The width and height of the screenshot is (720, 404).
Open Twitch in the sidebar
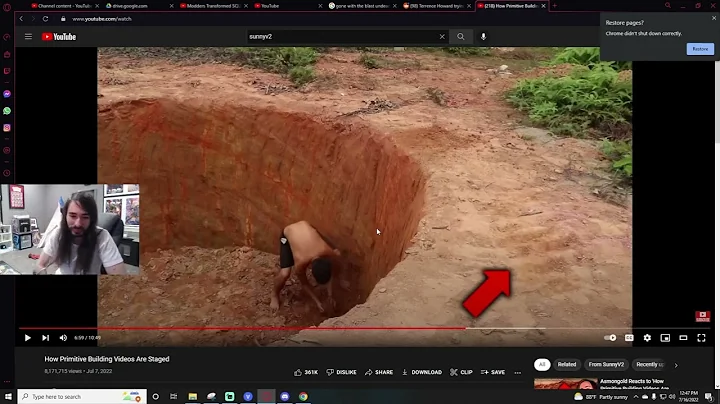[x=7, y=71]
